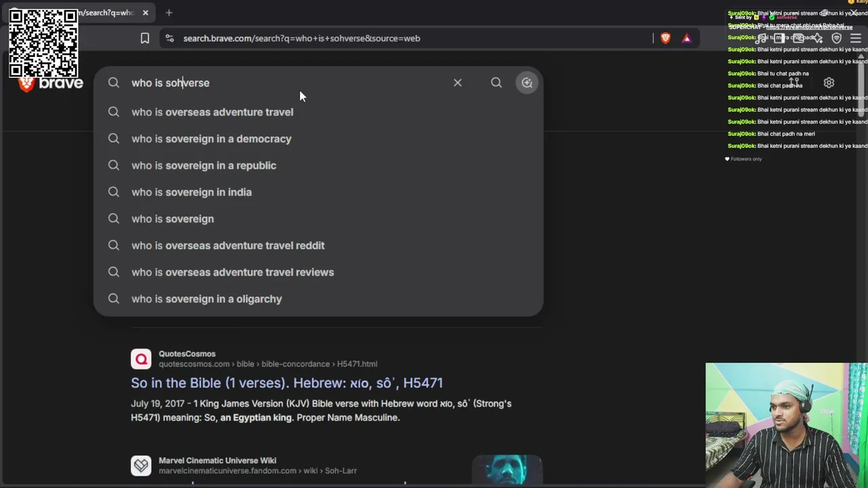Image resolution: width=868 pixels, height=488 pixels.
Task: Go to Brave Search home via logo
Action: point(51,83)
